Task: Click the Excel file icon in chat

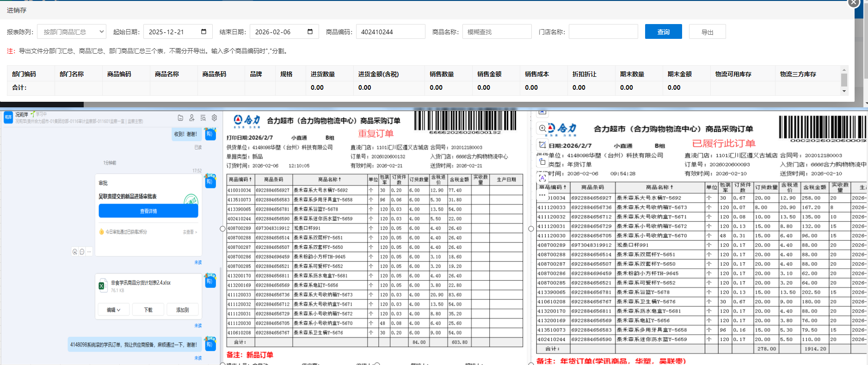Action: [x=102, y=286]
